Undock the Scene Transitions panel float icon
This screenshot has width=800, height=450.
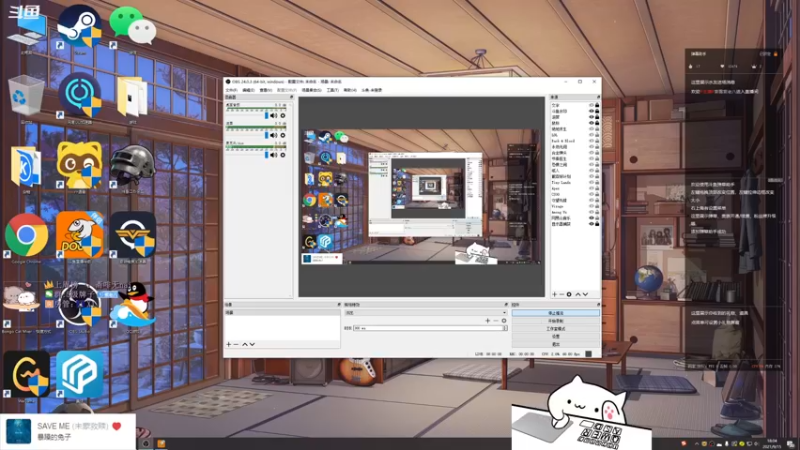click(x=506, y=305)
